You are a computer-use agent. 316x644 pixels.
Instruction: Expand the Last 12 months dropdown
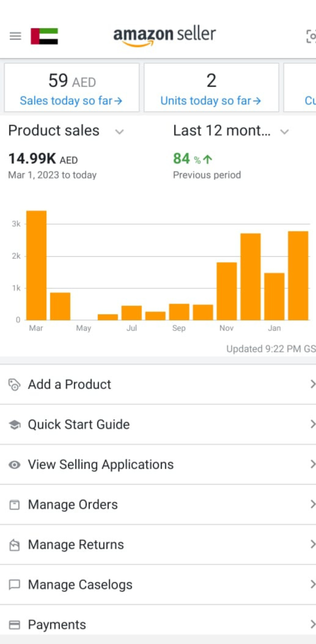pos(284,132)
